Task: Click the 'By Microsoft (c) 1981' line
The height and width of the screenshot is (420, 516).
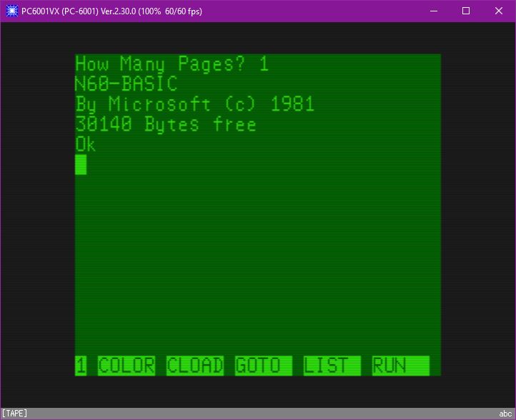Action: 195,104
